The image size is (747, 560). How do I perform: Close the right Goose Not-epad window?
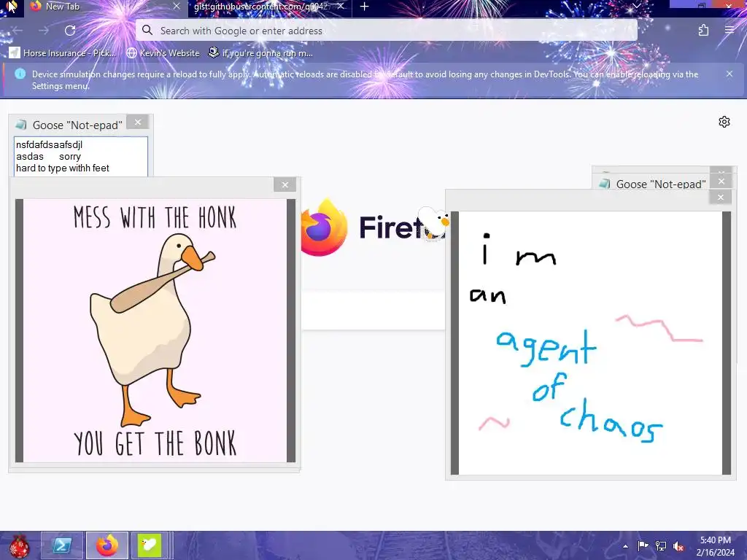pyautogui.click(x=721, y=182)
